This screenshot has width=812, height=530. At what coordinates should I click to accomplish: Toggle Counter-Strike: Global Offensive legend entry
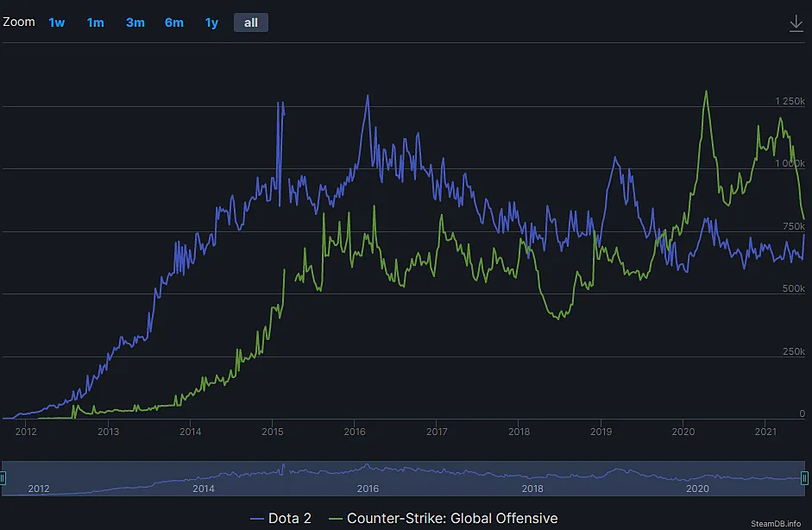[444, 518]
